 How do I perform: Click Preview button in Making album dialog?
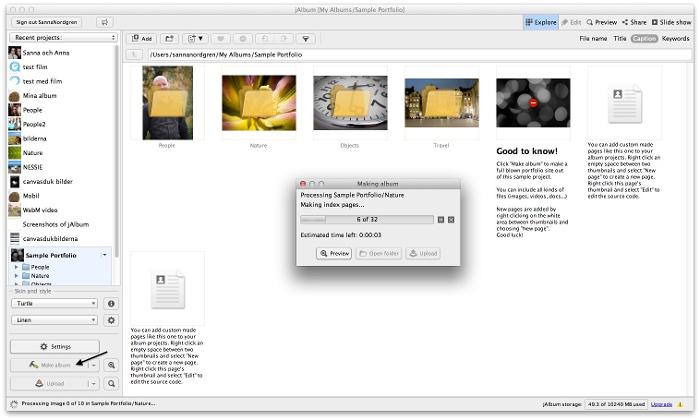334,254
